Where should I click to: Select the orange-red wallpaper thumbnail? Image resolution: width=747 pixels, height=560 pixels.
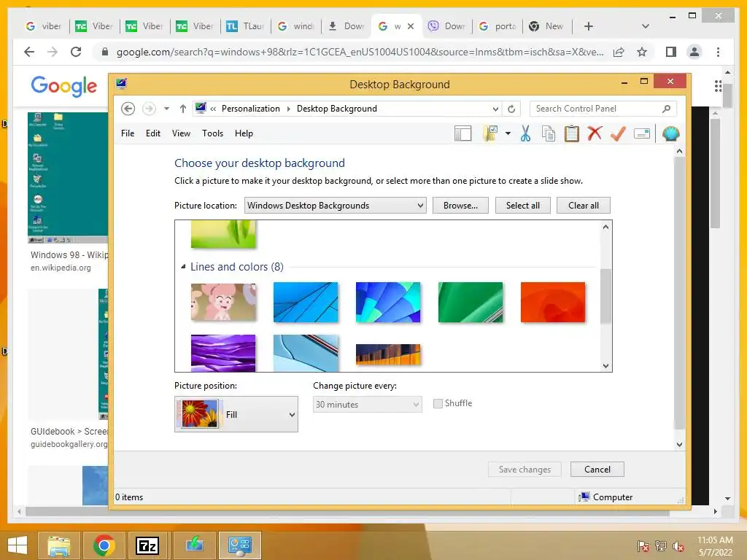(x=553, y=302)
